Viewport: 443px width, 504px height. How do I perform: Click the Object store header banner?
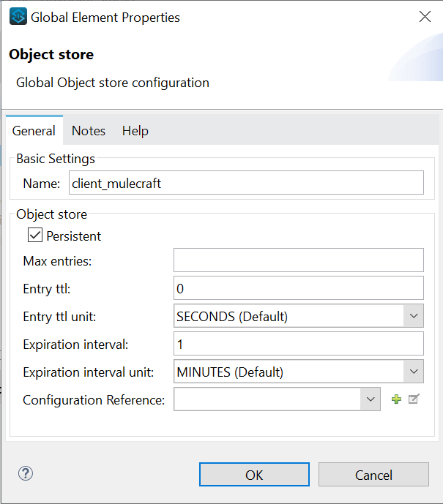click(220, 67)
